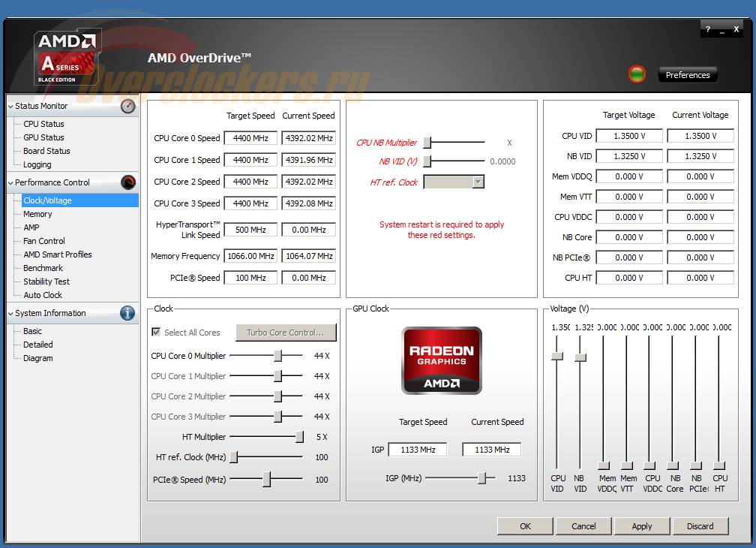Click the Performance Control speedometer icon
Screen dimensions: 756x548
[128, 182]
